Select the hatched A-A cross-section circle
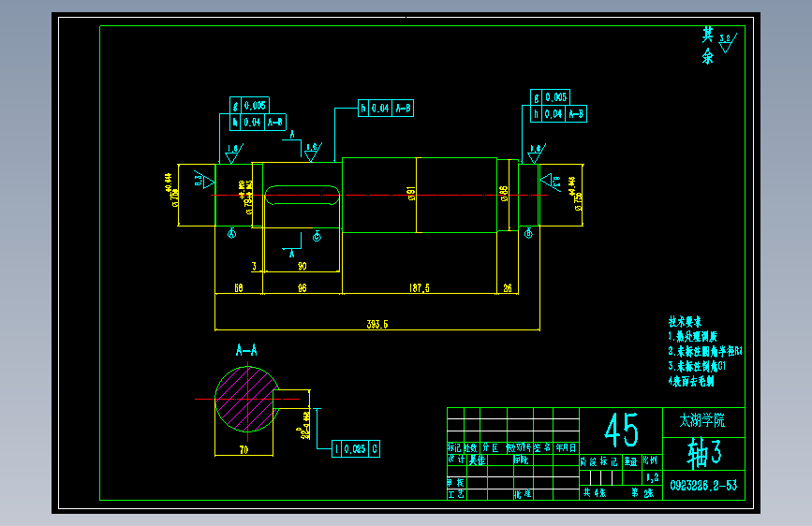 pos(247,399)
